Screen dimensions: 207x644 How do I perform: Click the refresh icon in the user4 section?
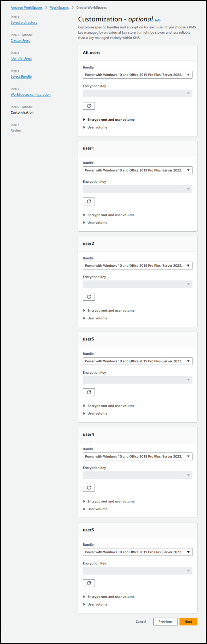[89, 487]
